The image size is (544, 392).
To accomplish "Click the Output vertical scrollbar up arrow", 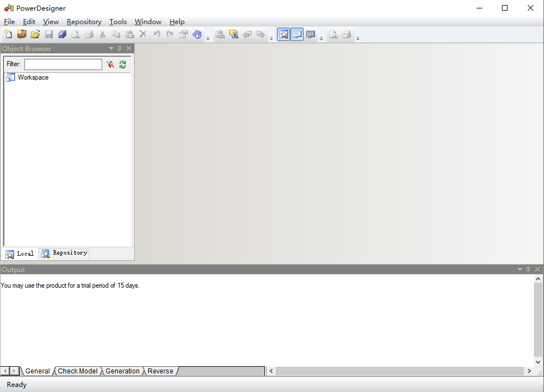I will pos(538,279).
